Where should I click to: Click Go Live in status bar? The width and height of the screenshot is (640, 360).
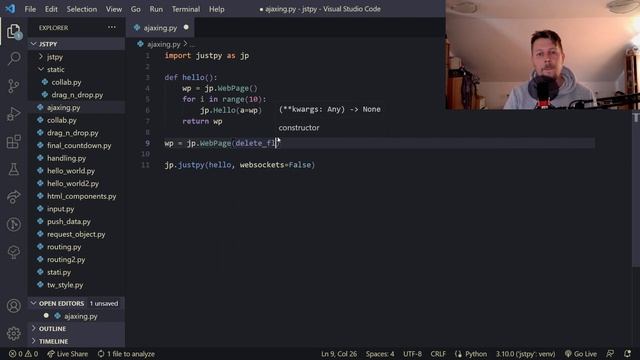click(x=580, y=354)
